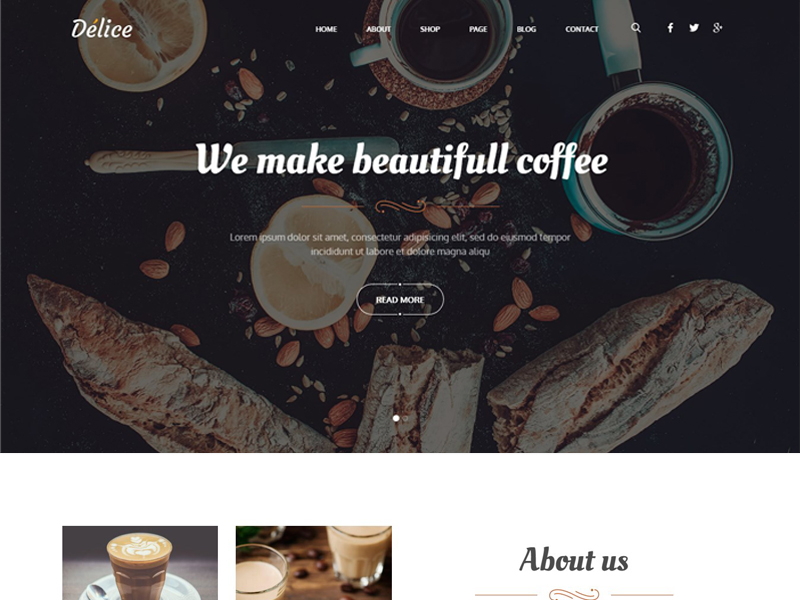Screen dimensions: 800x600
Task: Click the We make beautifull coffee headline
Action: [402, 160]
